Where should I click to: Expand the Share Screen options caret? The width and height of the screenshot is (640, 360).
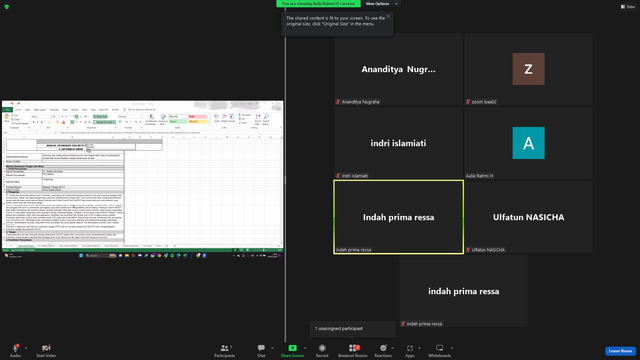(305, 348)
